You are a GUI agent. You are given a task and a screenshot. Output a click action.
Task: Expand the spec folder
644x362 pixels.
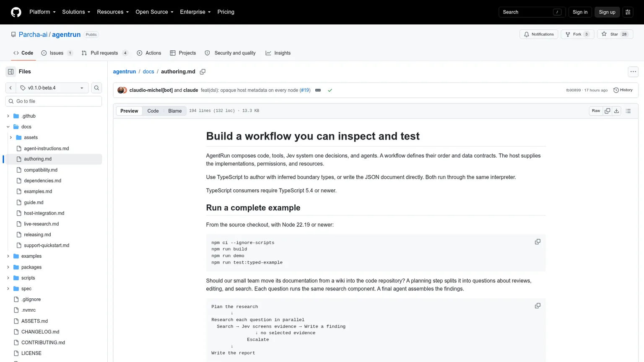click(x=8, y=289)
